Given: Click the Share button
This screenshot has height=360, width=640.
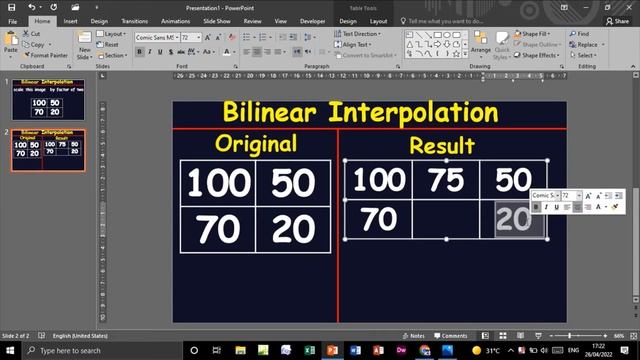Looking at the screenshot, I should tap(618, 21).
